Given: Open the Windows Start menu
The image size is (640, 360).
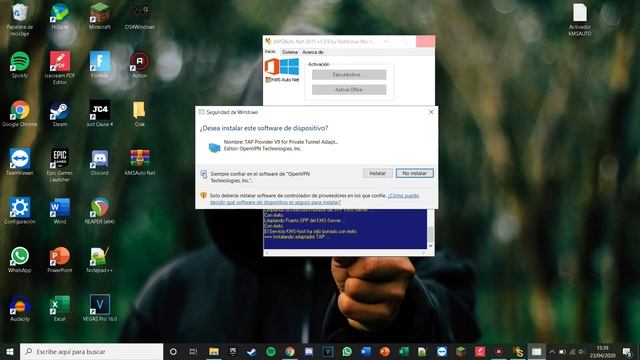Looking at the screenshot, I should 10,351.
